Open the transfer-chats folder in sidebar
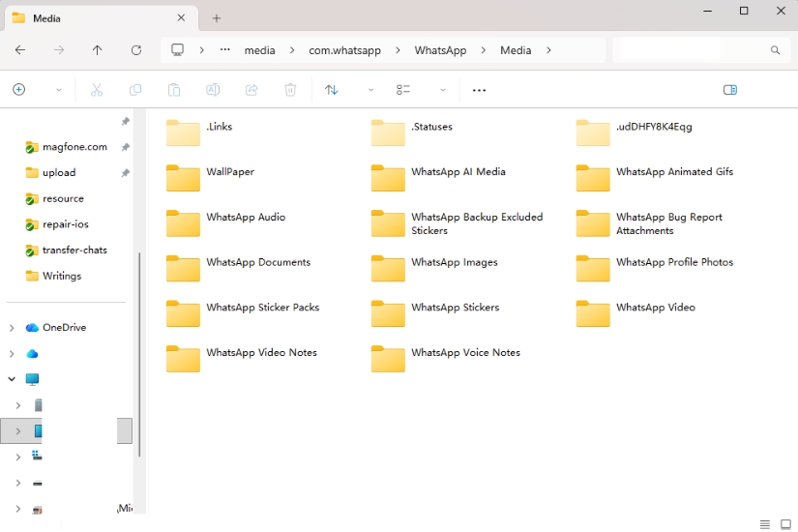The height and width of the screenshot is (532, 798). 74,250
